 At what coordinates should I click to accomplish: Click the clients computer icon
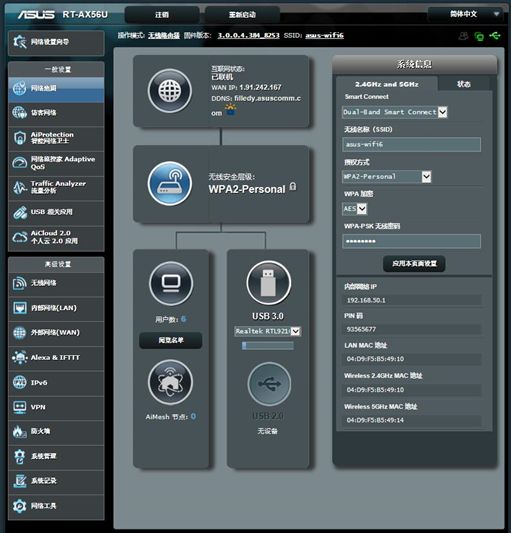pyautogui.click(x=171, y=283)
